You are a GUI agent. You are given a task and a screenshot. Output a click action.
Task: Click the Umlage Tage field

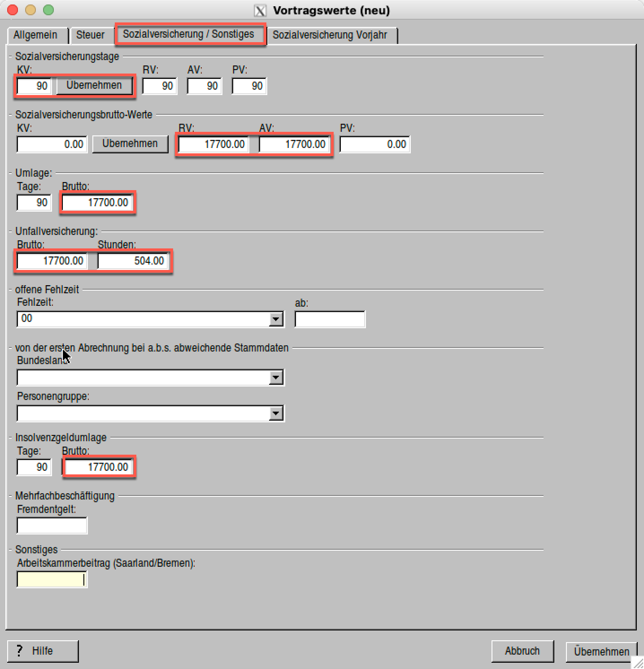[x=34, y=203]
